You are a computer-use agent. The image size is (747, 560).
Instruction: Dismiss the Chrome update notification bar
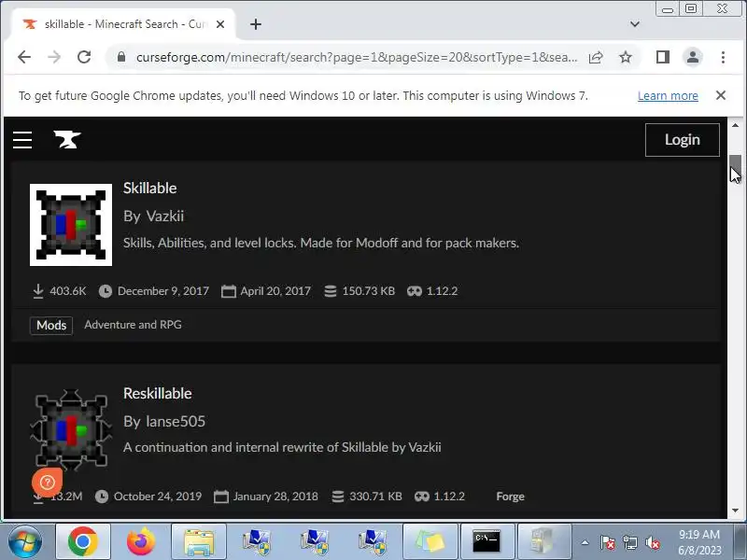point(721,95)
